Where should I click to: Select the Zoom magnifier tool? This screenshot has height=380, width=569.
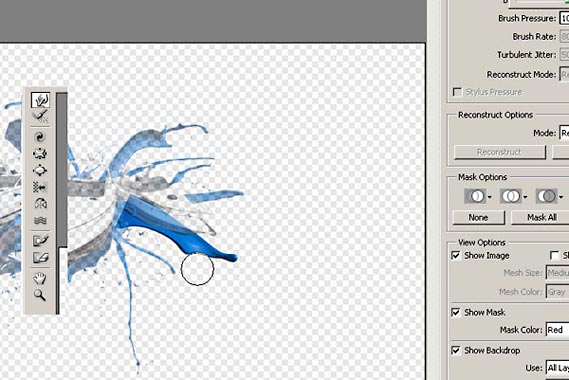point(40,295)
